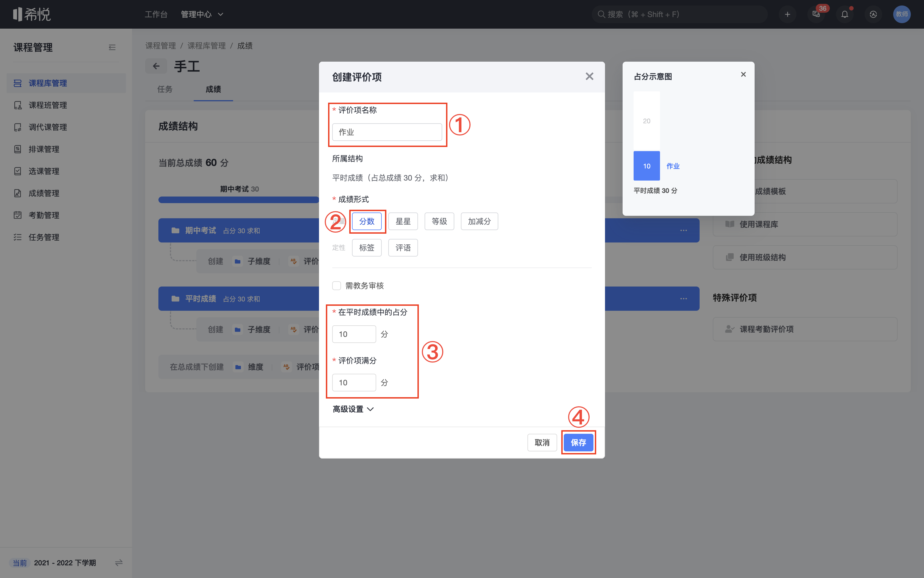Click the 课程库管理 sidebar icon

coord(18,83)
